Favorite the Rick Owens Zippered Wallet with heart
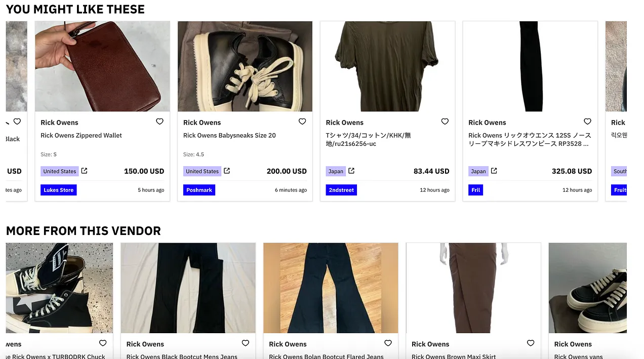Viewport: 644px width, 359px height. click(159, 122)
